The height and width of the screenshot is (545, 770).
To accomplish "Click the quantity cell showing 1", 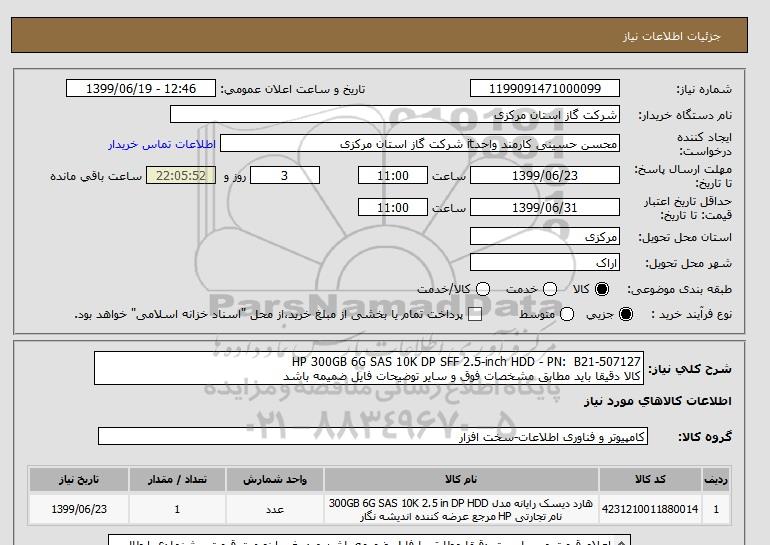I will [x=177, y=510].
